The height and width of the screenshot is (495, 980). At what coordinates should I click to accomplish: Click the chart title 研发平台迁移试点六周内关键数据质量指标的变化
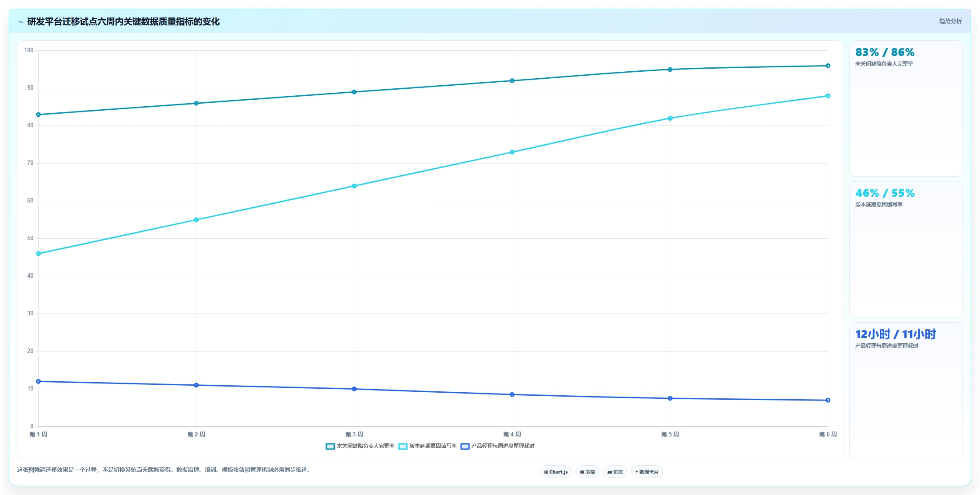pos(123,22)
